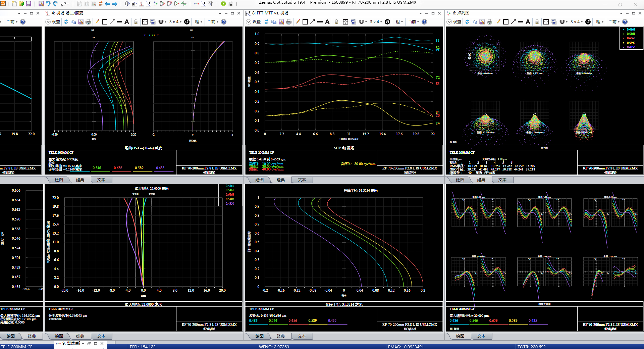This screenshot has width=644, height=349.
Task: Expand 设置 settings in spot diagram window
Action: coord(449,22)
